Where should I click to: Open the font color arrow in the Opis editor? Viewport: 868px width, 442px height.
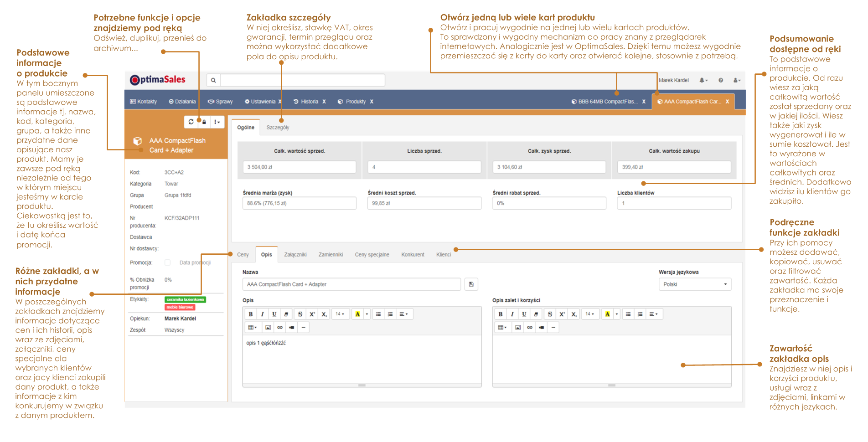pyautogui.click(x=367, y=314)
